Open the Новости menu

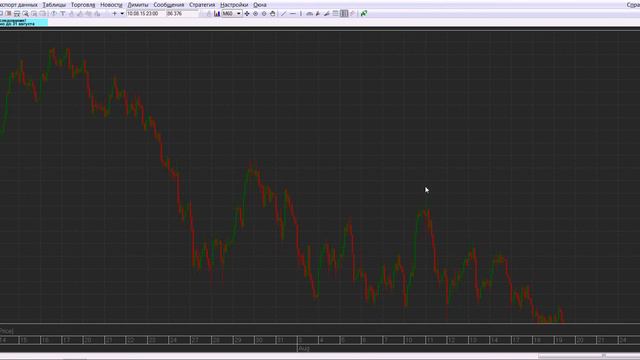pyautogui.click(x=111, y=5)
